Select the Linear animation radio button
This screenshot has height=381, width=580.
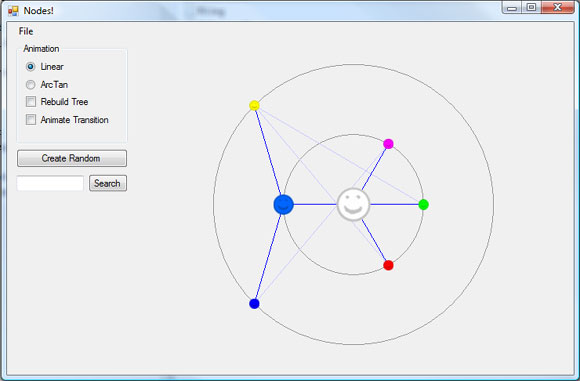[x=30, y=67]
